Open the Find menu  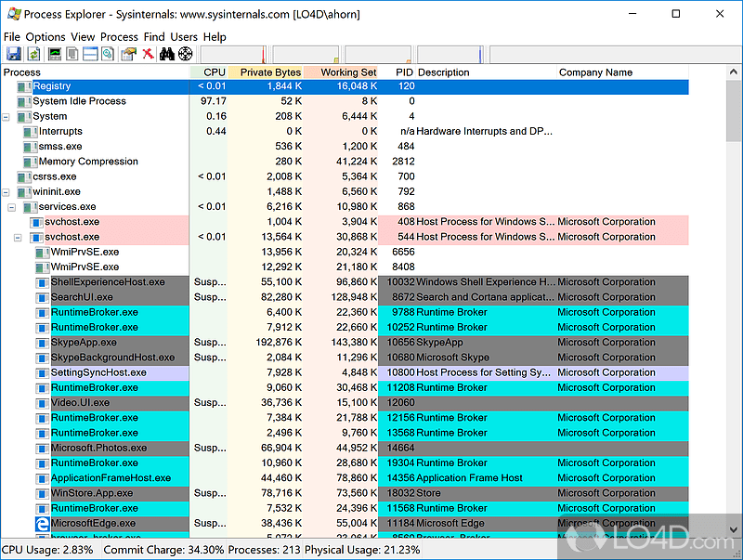point(154,36)
